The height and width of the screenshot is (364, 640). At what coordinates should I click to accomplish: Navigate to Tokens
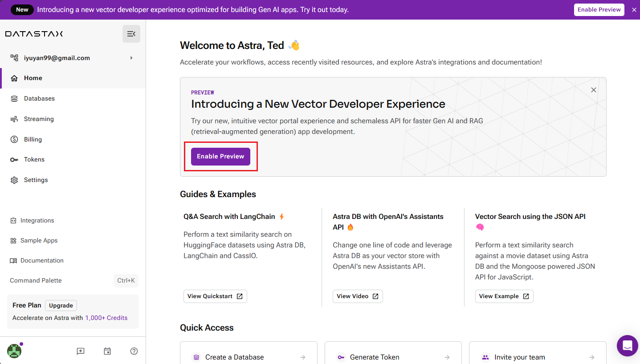(73, 159)
